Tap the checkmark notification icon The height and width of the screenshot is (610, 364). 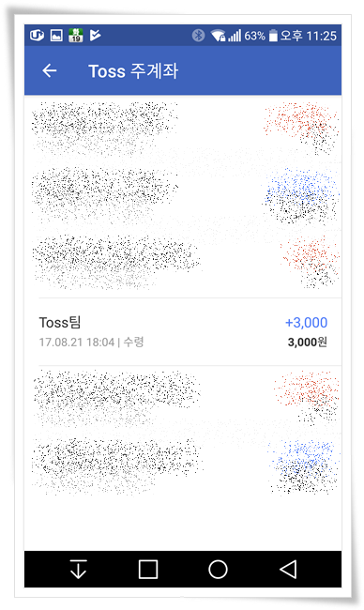tap(95, 36)
